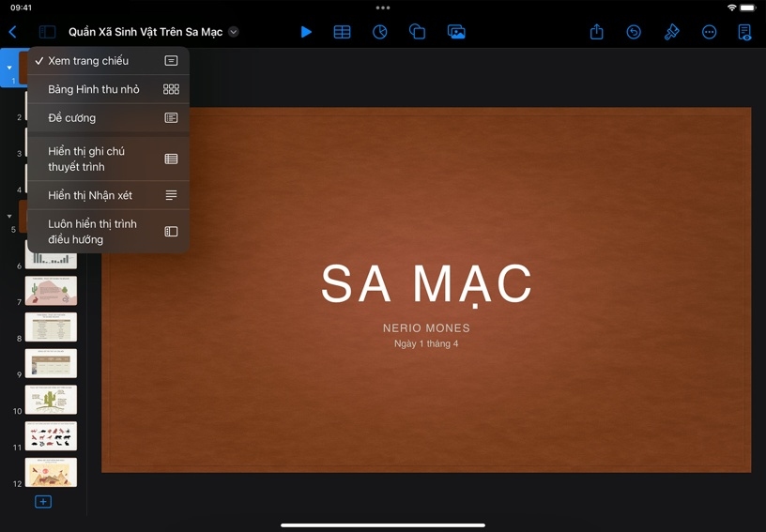The height and width of the screenshot is (532, 766).
Task: Insert a table from the toolbar
Action: click(x=343, y=32)
